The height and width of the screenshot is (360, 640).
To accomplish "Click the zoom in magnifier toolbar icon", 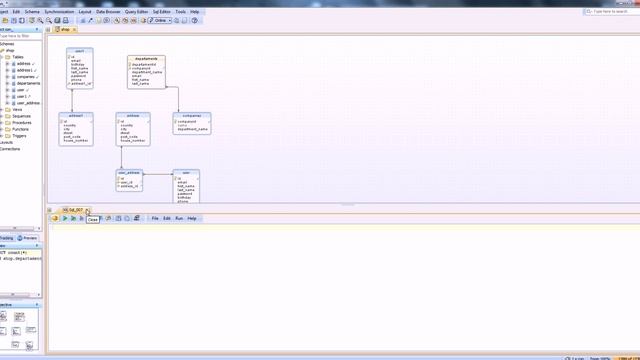I will 40,20.
